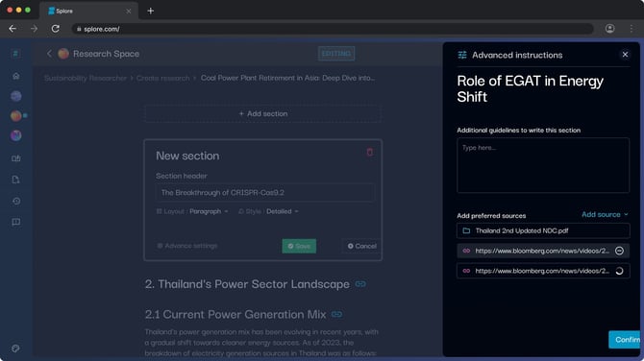Image resolution: width=644 pixels, height=361 pixels.
Task: Save the new section
Action: [x=299, y=246]
